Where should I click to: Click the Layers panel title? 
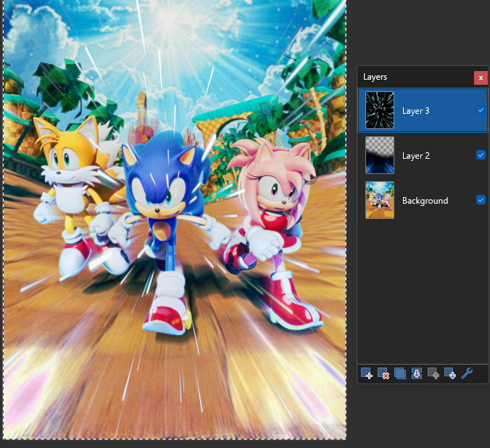(x=375, y=77)
